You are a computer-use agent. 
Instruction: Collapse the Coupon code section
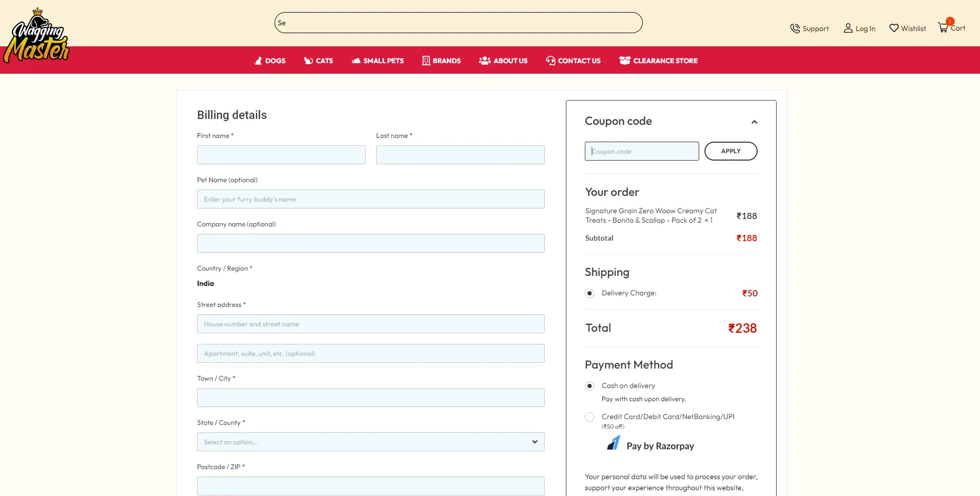(x=754, y=122)
